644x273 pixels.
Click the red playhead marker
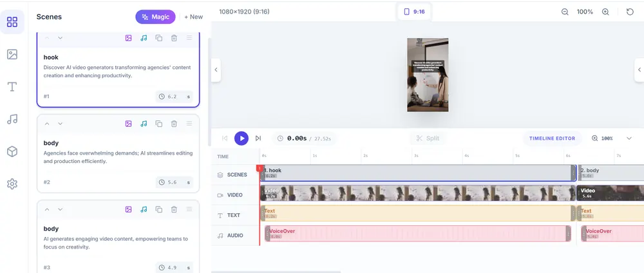(260, 168)
